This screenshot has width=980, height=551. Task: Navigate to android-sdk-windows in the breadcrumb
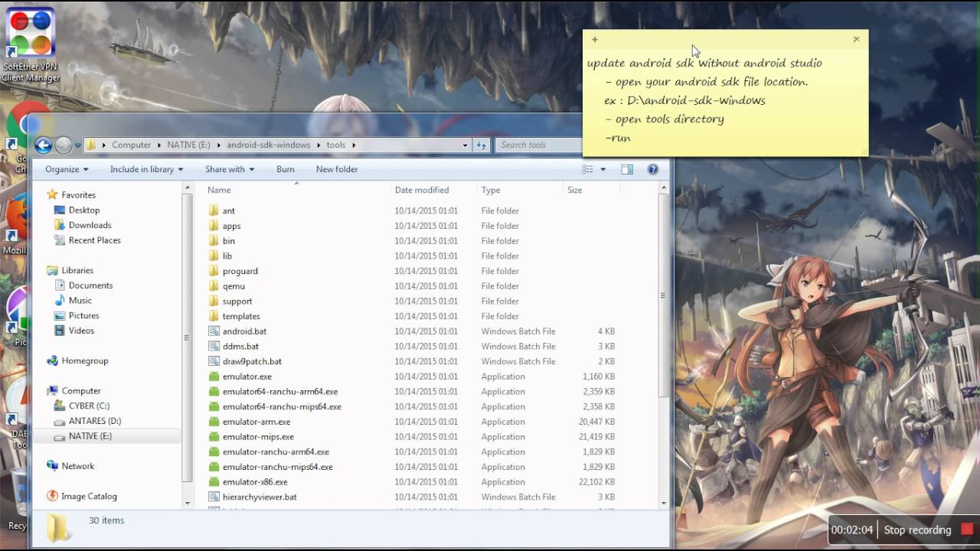pyautogui.click(x=269, y=145)
